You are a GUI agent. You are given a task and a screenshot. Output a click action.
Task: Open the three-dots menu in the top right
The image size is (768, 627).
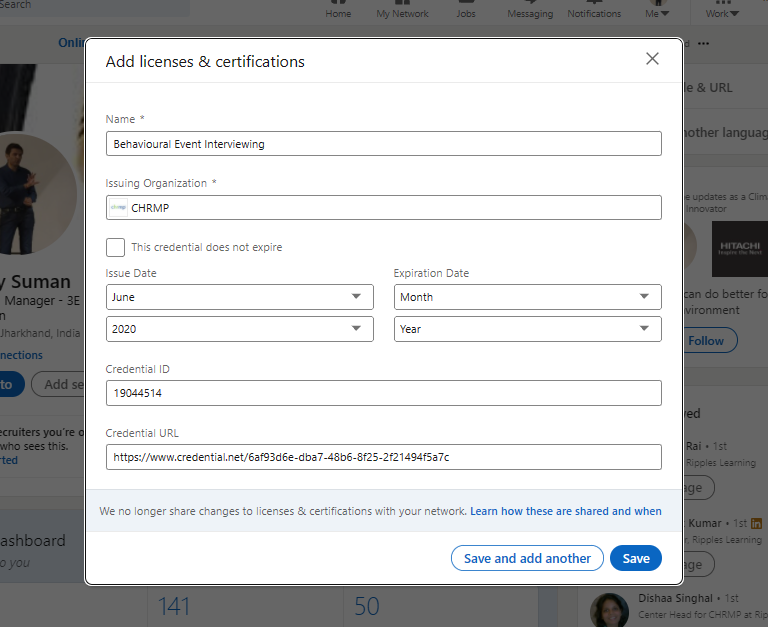pos(703,44)
